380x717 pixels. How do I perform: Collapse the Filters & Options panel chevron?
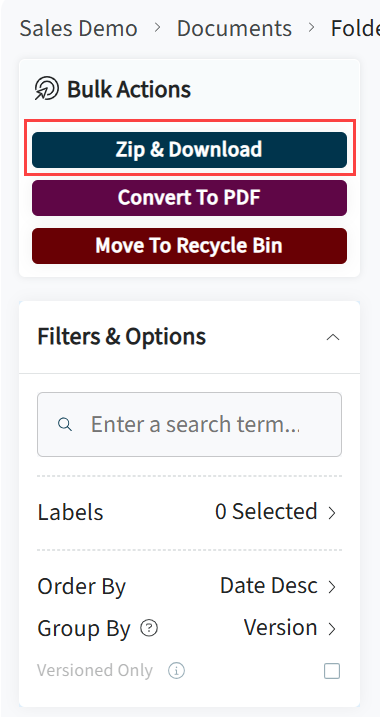point(333,337)
